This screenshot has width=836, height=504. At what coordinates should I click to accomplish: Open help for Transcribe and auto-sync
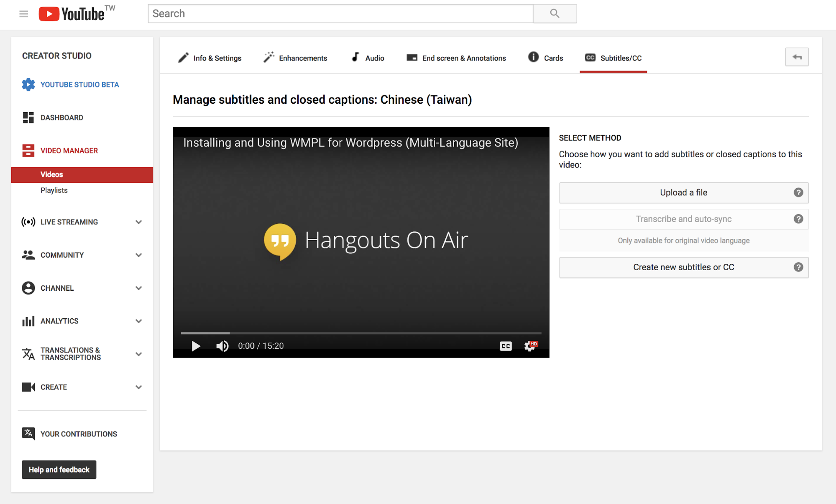coord(798,219)
